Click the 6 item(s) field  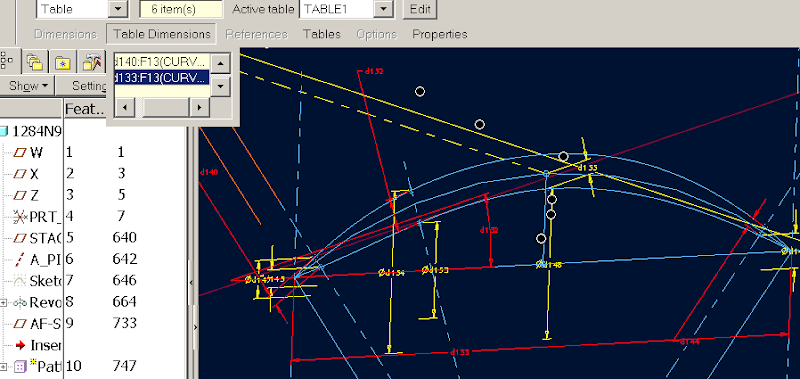point(181,9)
